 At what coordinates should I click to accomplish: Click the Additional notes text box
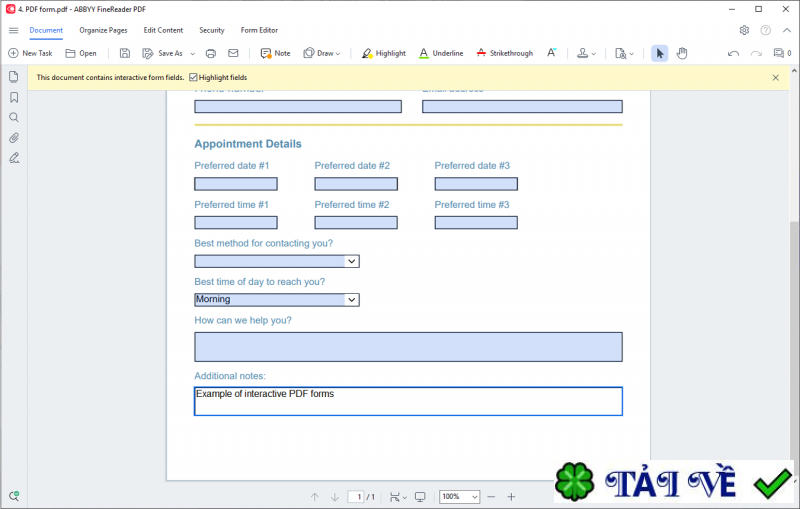(408, 401)
